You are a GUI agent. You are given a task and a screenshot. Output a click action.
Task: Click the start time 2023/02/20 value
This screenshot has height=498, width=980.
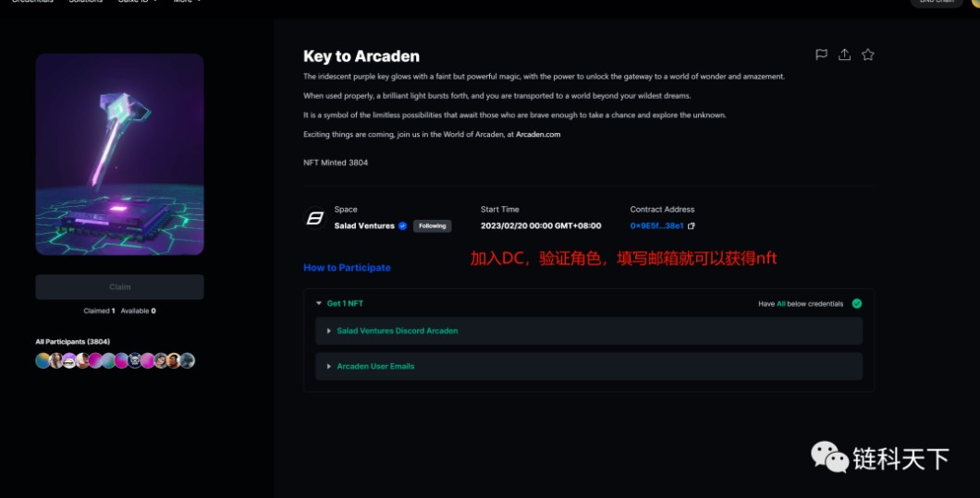coord(541,225)
